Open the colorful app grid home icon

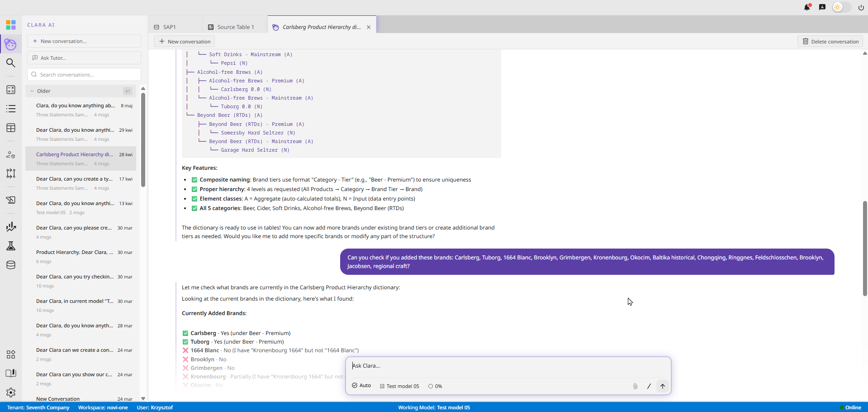coord(11,24)
